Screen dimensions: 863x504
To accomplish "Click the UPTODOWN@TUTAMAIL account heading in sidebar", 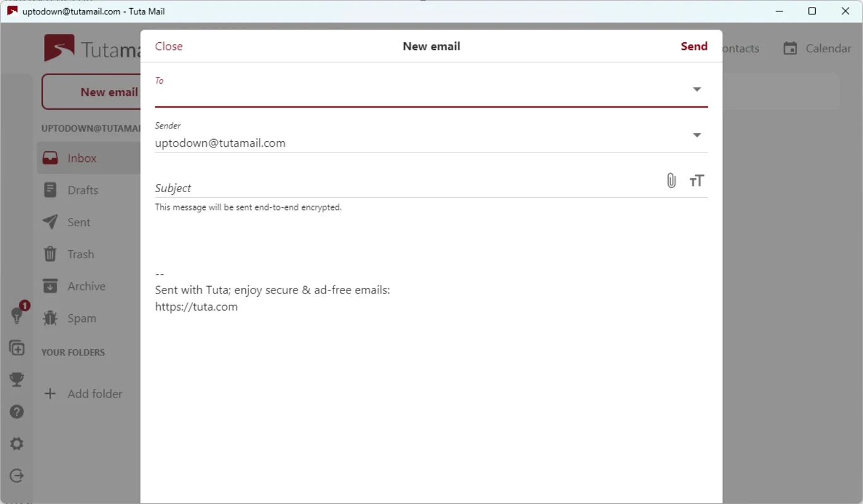I will click(91, 129).
